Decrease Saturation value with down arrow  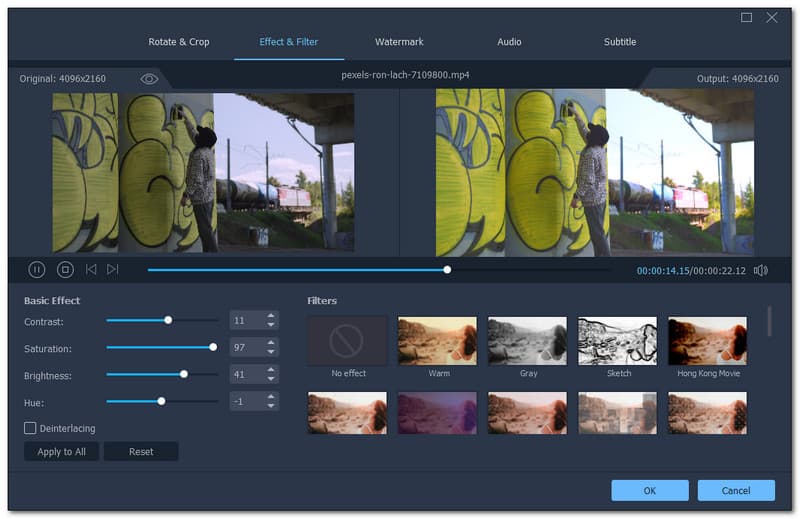click(270, 351)
